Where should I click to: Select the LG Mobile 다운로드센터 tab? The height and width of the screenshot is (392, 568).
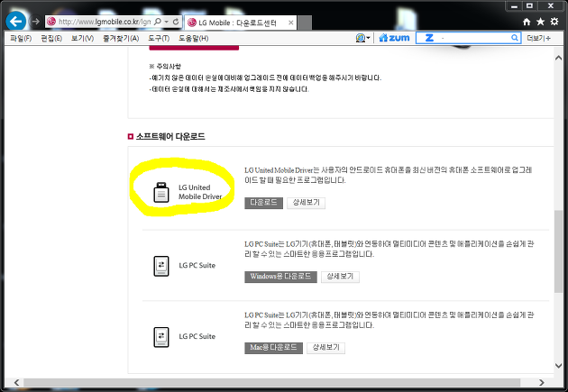coord(240,23)
